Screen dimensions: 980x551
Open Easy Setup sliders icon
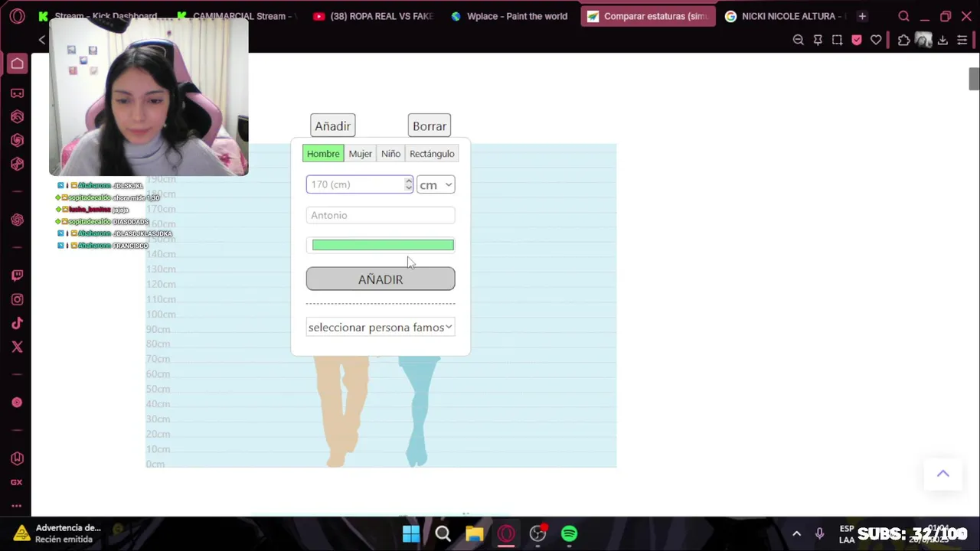pos(962,40)
